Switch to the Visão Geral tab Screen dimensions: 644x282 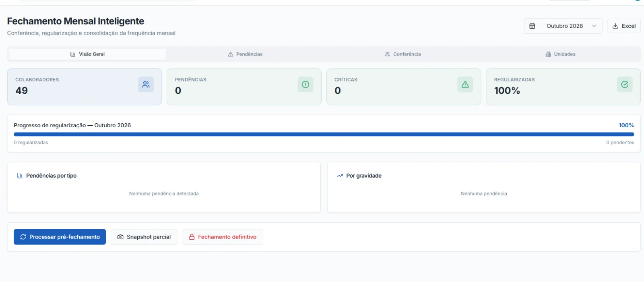(x=87, y=54)
